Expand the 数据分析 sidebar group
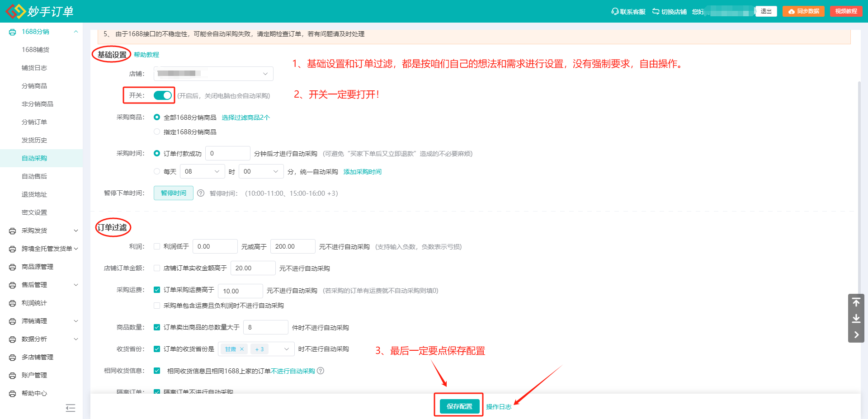The width and height of the screenshot is (868, 419). click(76, 339)
